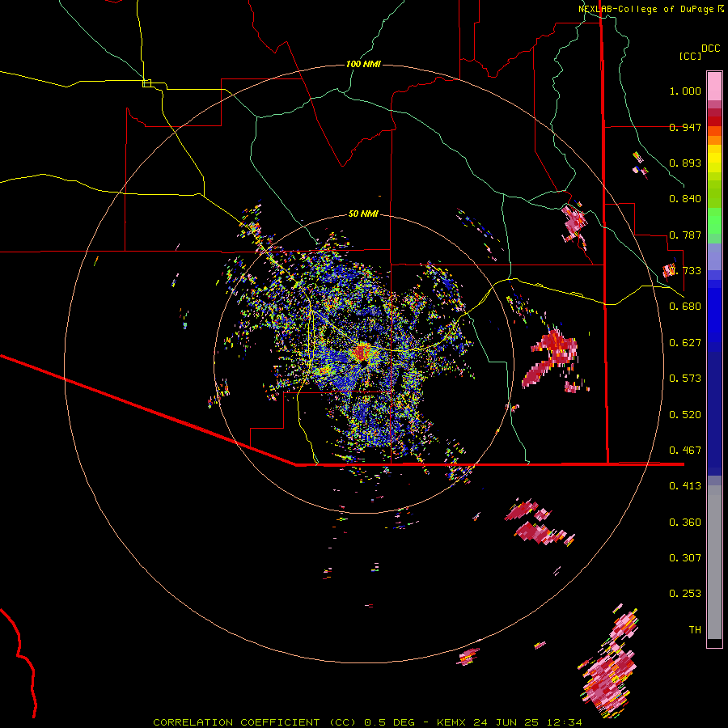Image resolution: width=728 pixels, height=728 pixels.
Task: Click the Correlation Coefficient caption at bottom
Action: click(367, 722)
